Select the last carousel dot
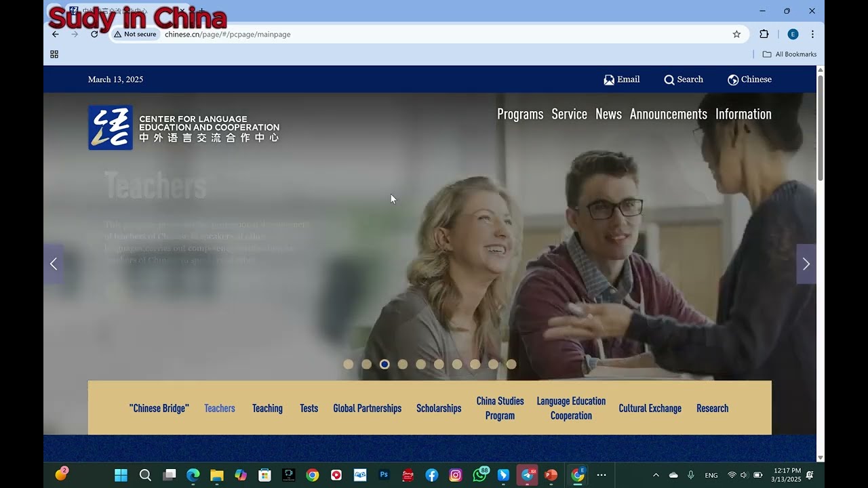The height and width of the screenshot is (488, 868). [x=511, y=364]
